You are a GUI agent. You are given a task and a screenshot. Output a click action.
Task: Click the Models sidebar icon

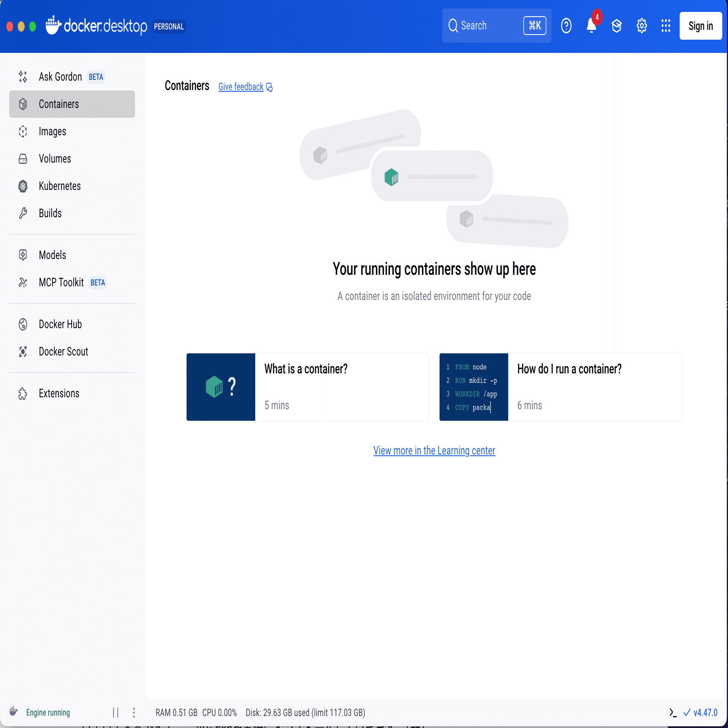click(x=23, y=255)
